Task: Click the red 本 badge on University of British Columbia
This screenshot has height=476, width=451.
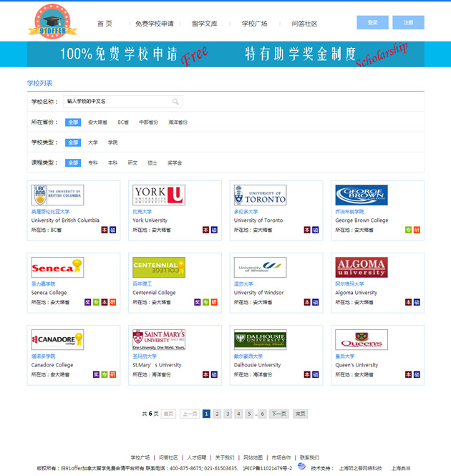Action: point(105,230)
